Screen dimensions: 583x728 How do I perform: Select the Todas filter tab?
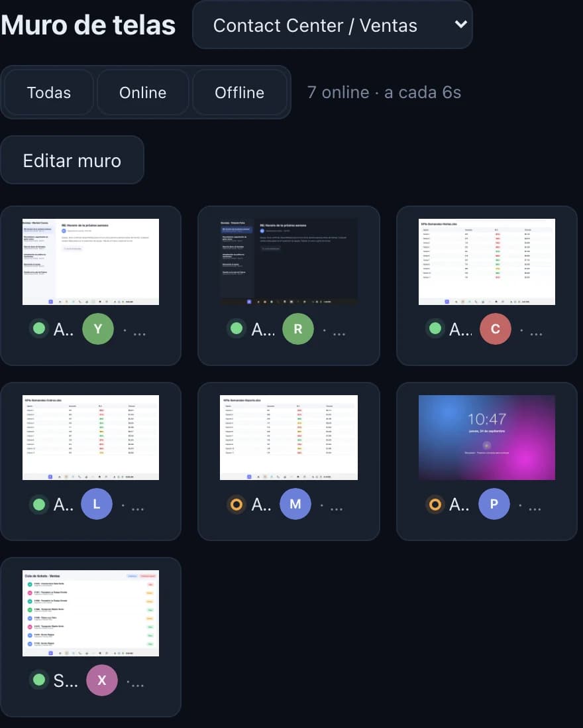[x=49, y=92]
